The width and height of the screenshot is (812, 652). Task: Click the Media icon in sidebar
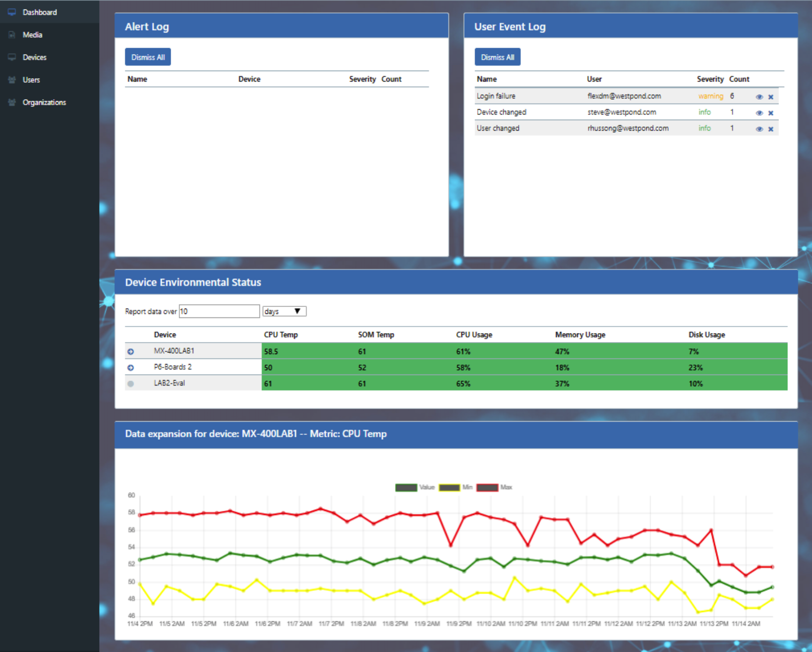(x=12, y=35)
